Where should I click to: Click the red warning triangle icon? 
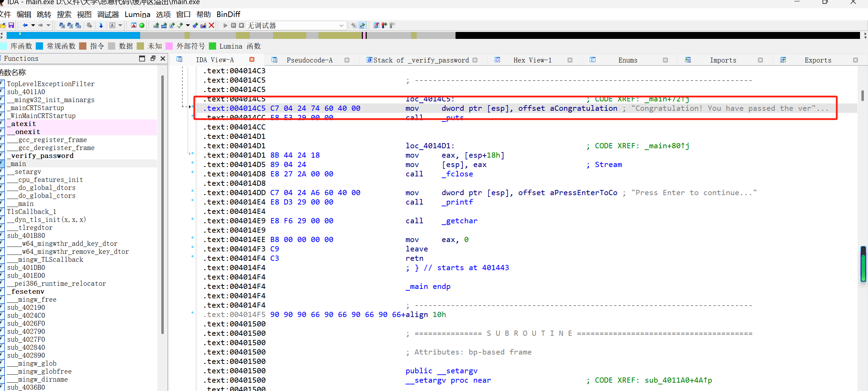134,25
